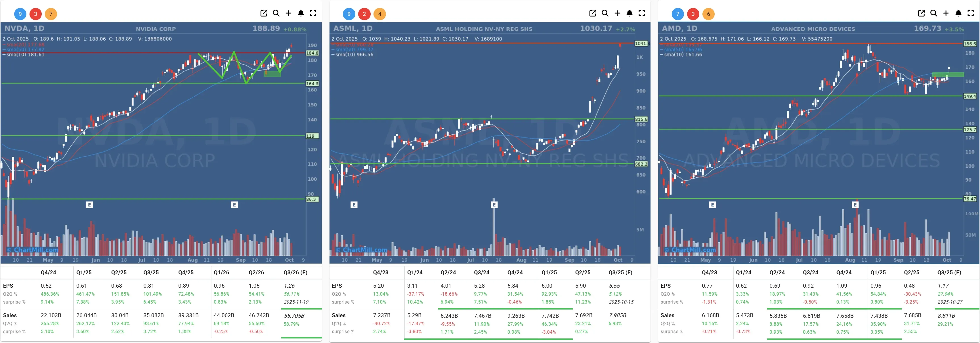This screenshot has width=980, height=343.
Task: Click NVDA red rating badge 3
Action: (35, 14)
